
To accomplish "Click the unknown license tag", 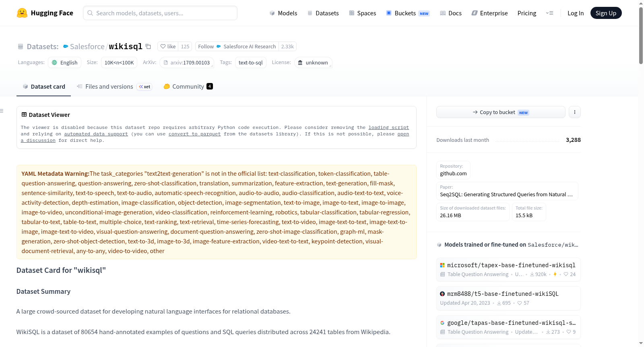I will pyautogui.click(x=313, y=62).
